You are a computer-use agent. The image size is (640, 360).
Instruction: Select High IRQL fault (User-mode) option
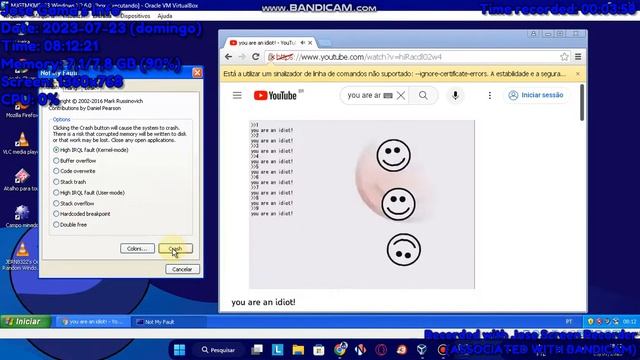click(x=89, y=193)
